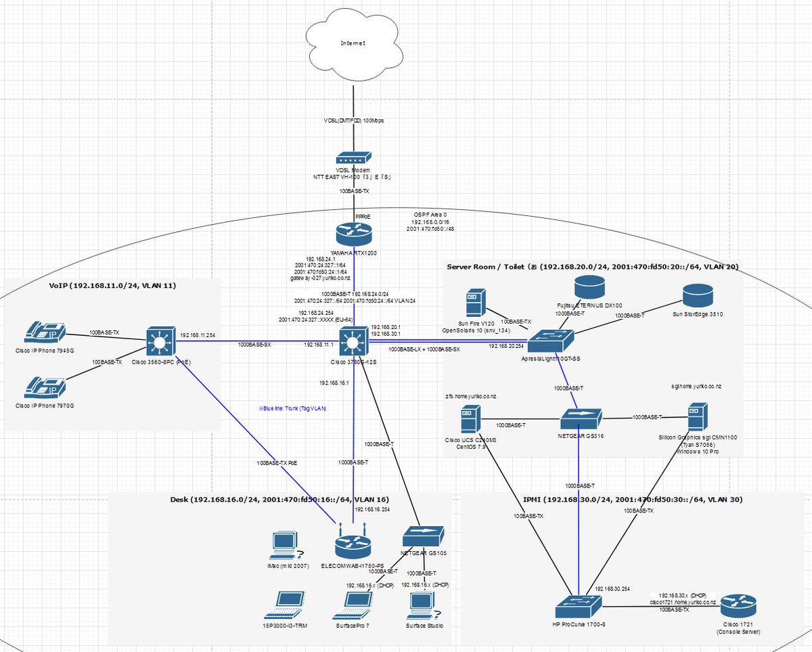This screenshot has width=812, height=652.
Task: Click the ApresiaLight 10GT-SS switch icon
Action: (x=551, y=342)
